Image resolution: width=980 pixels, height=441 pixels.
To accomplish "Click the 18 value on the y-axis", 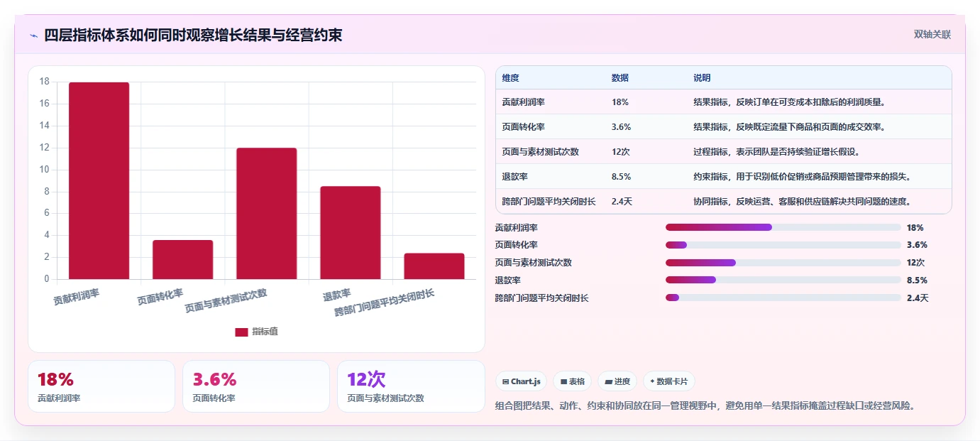I will tap(44, 82).
